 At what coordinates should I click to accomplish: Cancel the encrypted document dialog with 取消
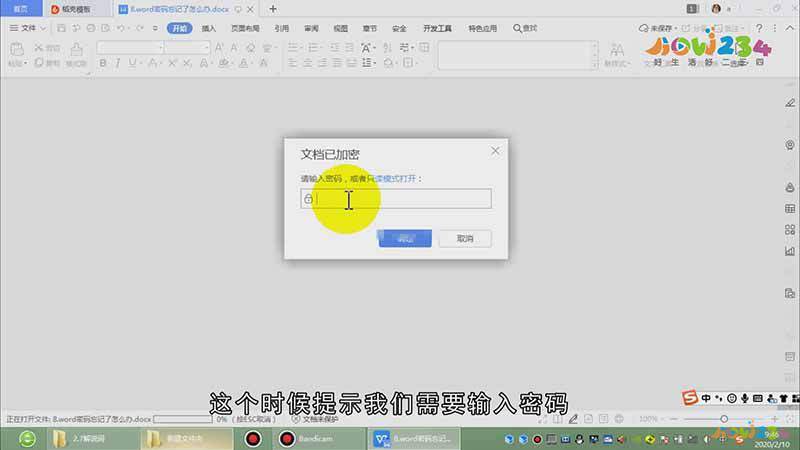465,238
